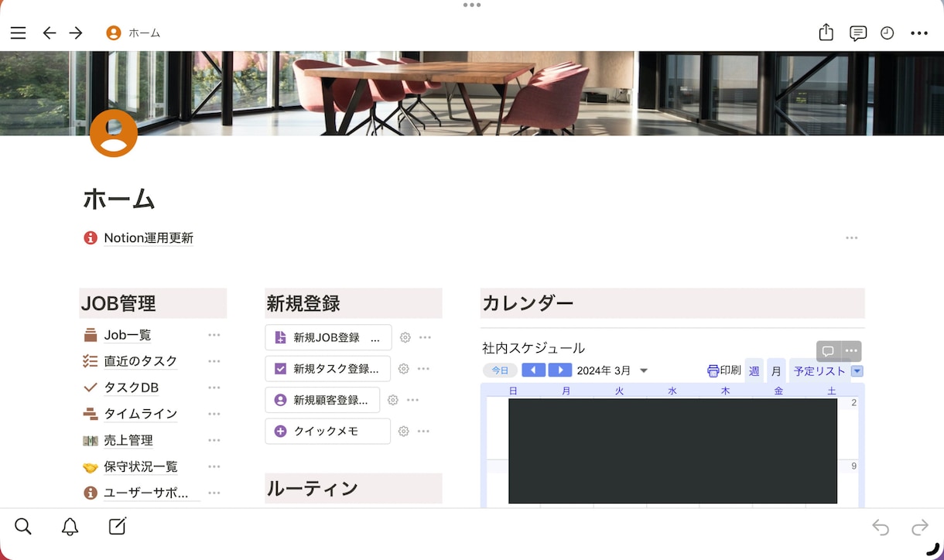This screenshot has height=560, width=944.
Task: Click the cover image banner
Action: pyautogui.click(x=472, y=93)
